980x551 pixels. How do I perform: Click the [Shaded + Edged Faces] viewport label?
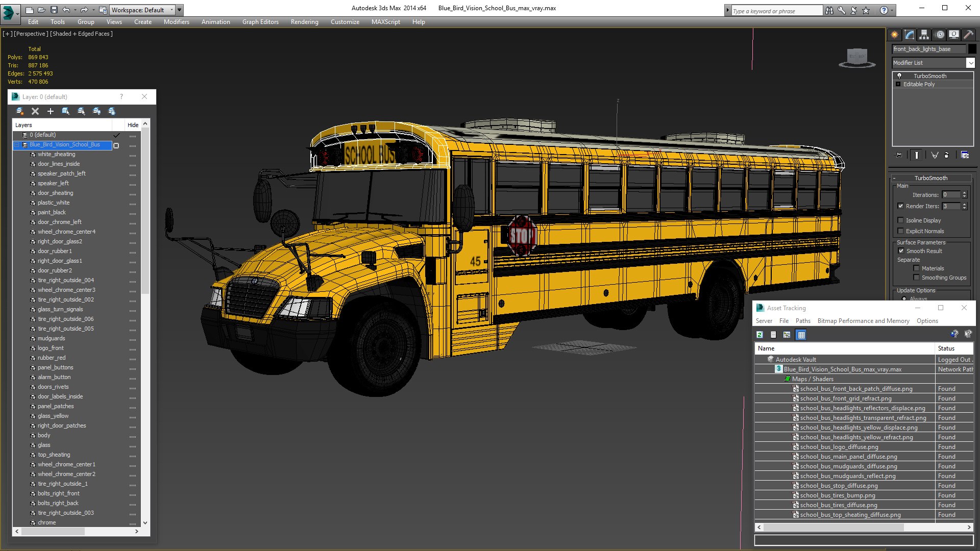(82, 34)
